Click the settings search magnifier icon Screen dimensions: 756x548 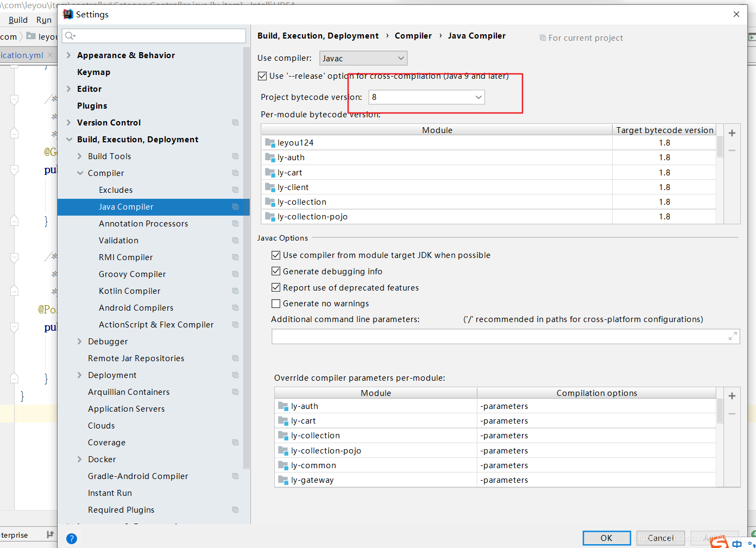70,36
